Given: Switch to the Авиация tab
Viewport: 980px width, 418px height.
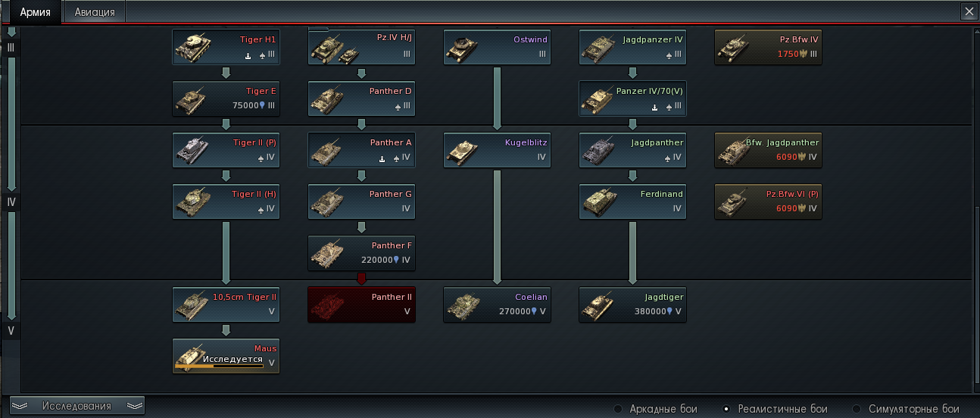Looking at the screenshot, I should tap(95, 12).
